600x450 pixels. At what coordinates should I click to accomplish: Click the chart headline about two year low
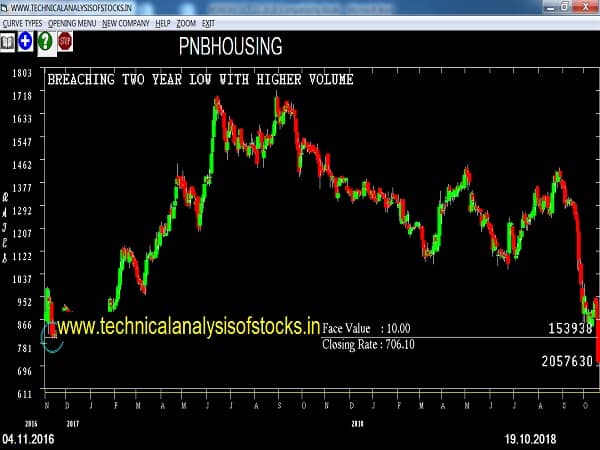click(x=200, y=79)
